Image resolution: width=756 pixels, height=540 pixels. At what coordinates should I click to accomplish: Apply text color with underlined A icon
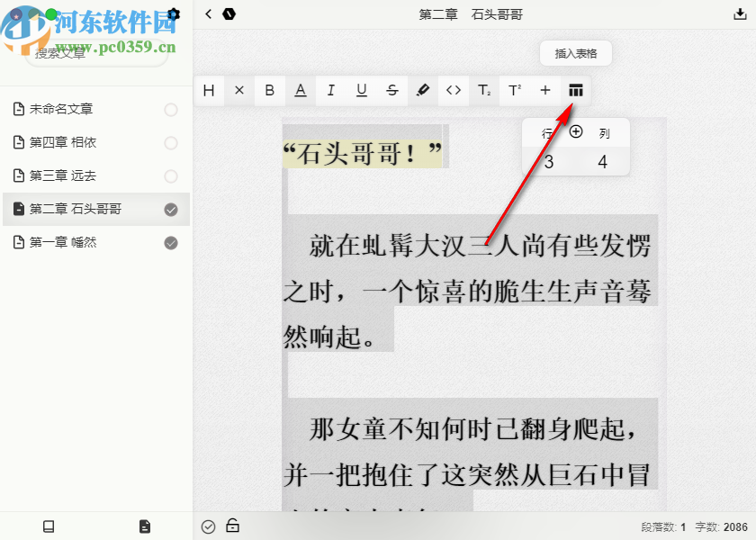301,90
